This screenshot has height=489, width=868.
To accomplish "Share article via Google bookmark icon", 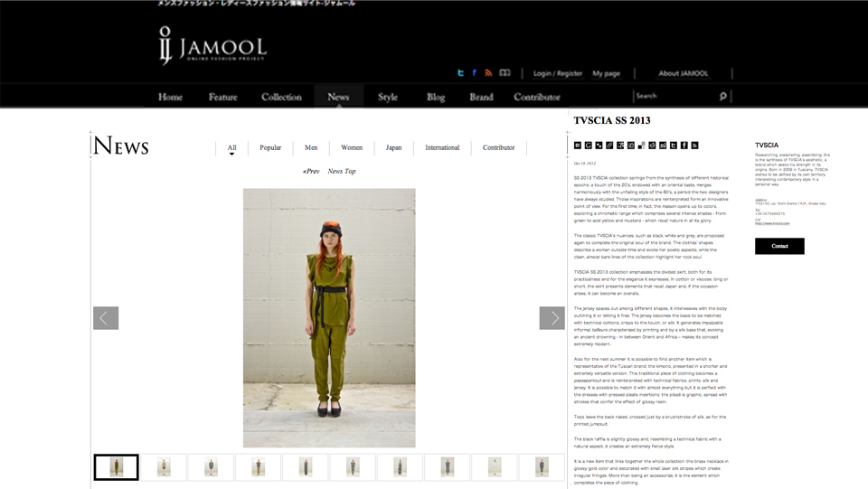I will click(x=589, y=146).
